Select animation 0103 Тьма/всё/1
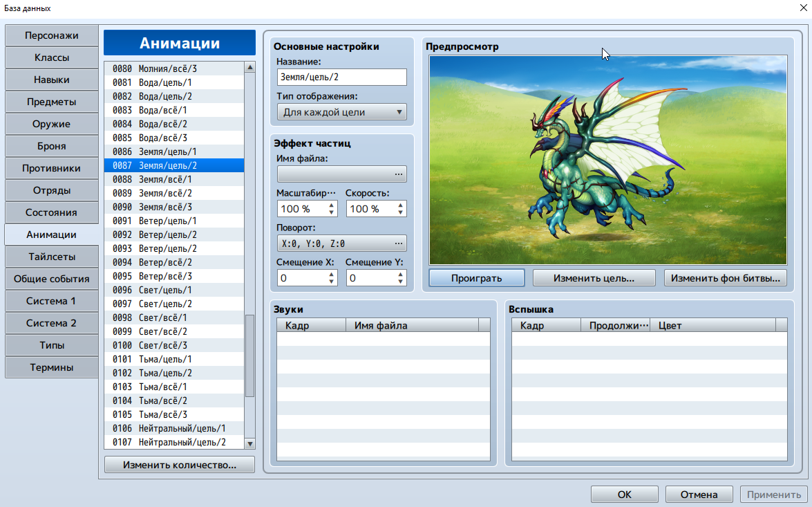The width and height of the screenshot is (812, 507). (x=174, y=387)
